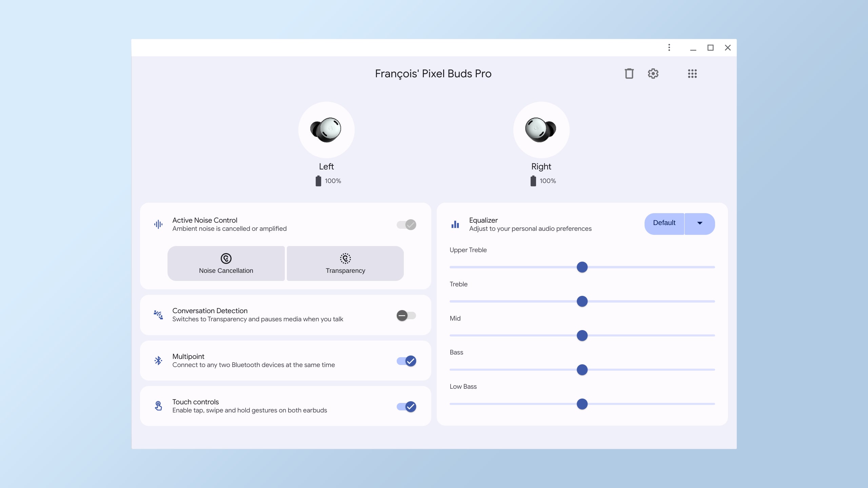Click the Noise Cancellation mode icon
This screenshot has width=868, height=488.
tap(225, 258)
